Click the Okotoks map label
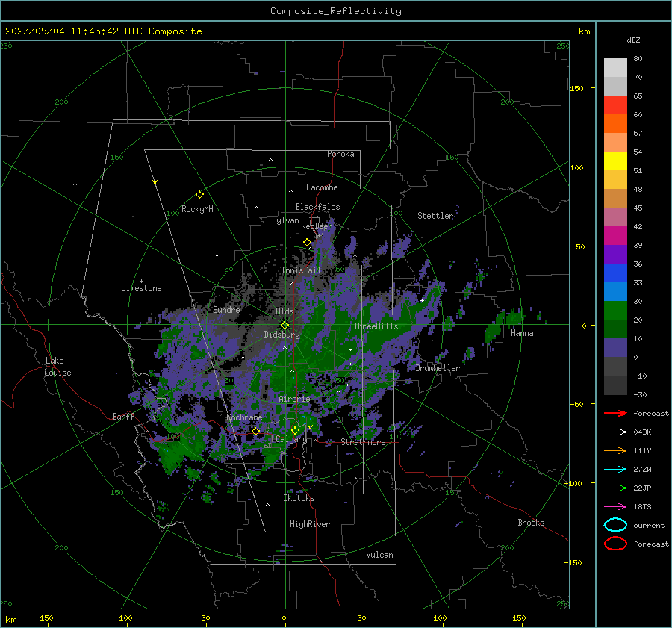This screenshot has height=628, width=672. [x=299, y=498]
